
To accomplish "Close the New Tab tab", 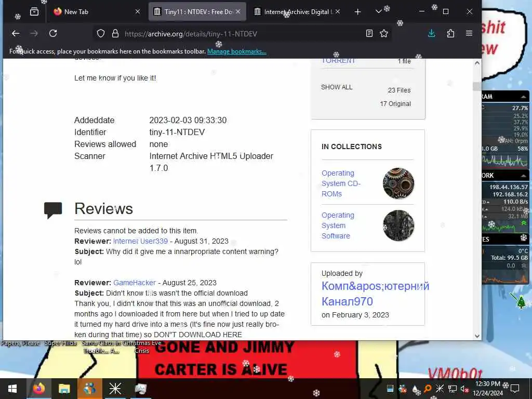I will pyautogui.click(x=137, y=11).
